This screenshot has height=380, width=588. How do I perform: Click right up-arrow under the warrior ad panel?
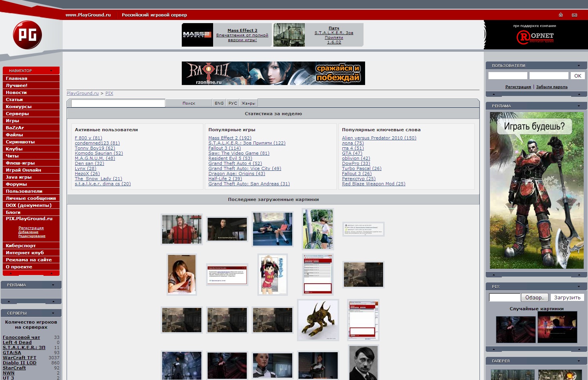pos(579,275)
